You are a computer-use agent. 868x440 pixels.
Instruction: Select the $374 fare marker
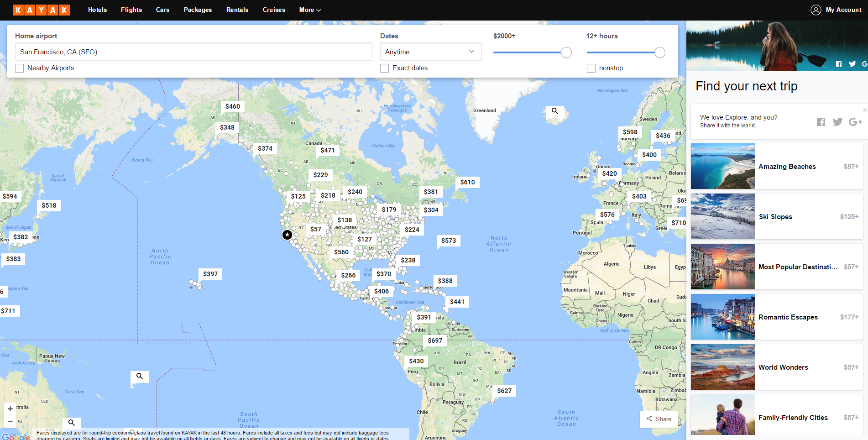[265, 148]
